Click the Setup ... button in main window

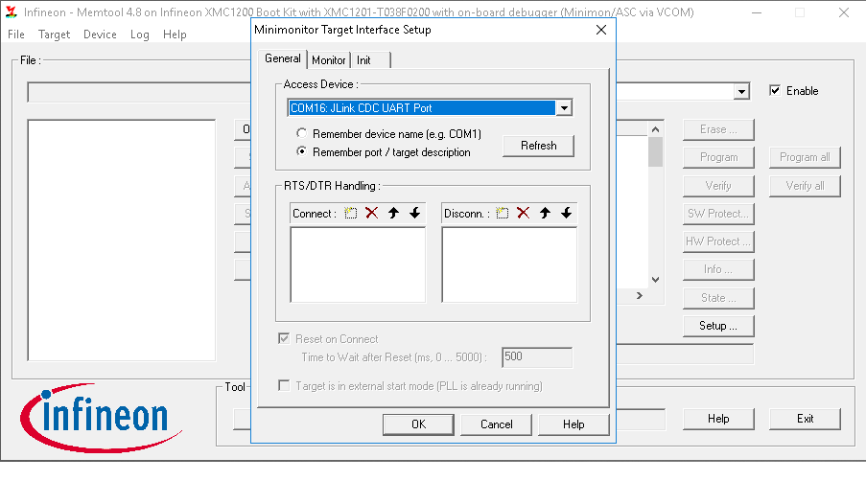coord(718,326)
